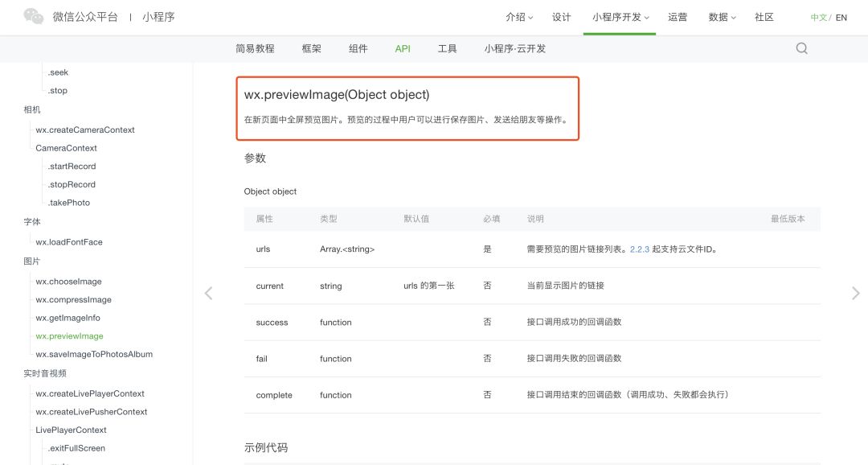Open the 小程序·云开发 tab

[x=515, y=49]
